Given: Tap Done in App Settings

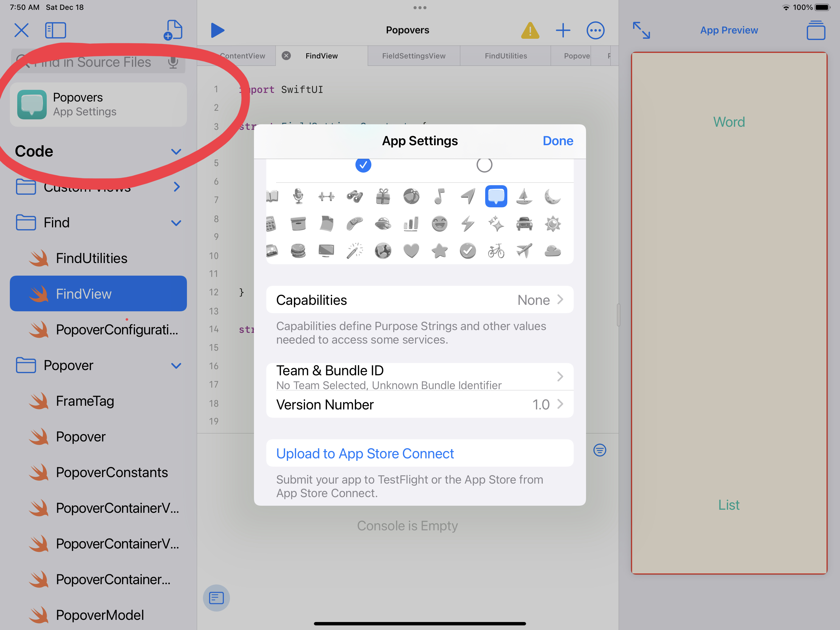Looking at the screenshot, I should coord(557,141).
